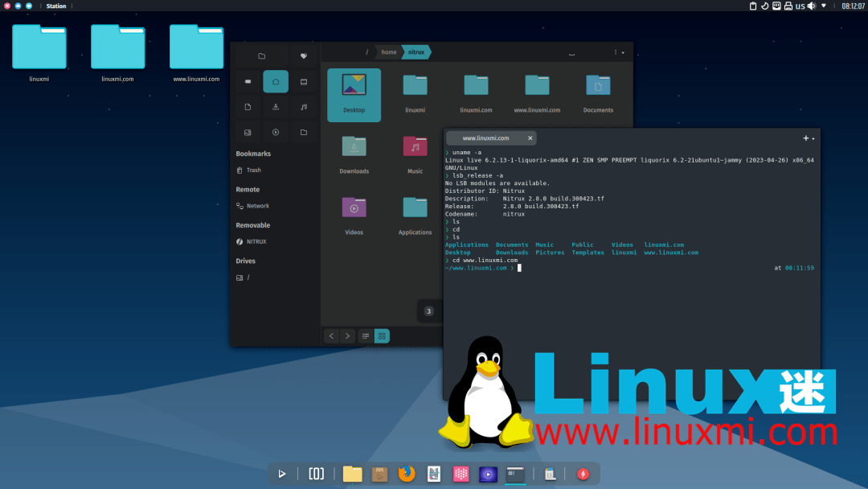Select the Music sidebar icon
The width and height of the screenshot is (868, 489).
304,107
